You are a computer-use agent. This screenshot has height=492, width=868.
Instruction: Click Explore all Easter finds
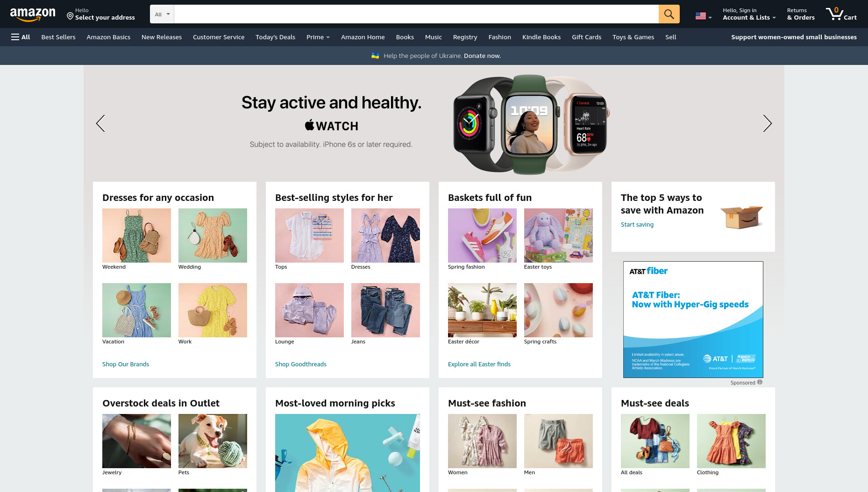pyautogui.click(x=479, y=364)
